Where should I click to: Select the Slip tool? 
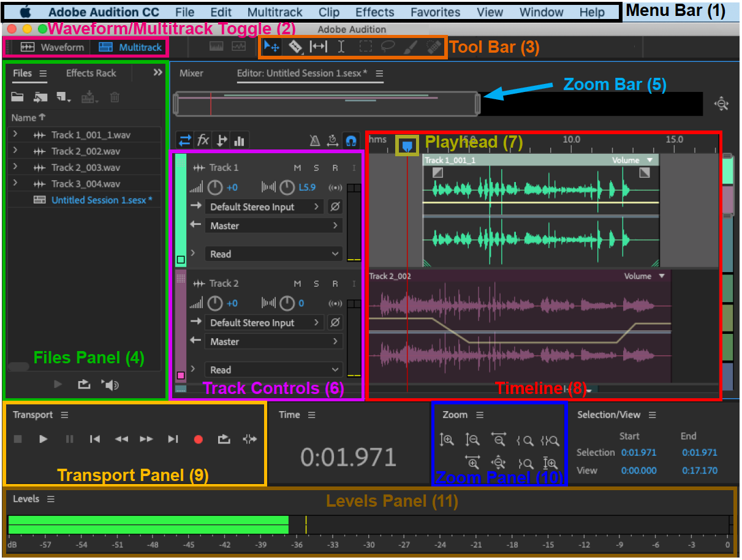318,46
